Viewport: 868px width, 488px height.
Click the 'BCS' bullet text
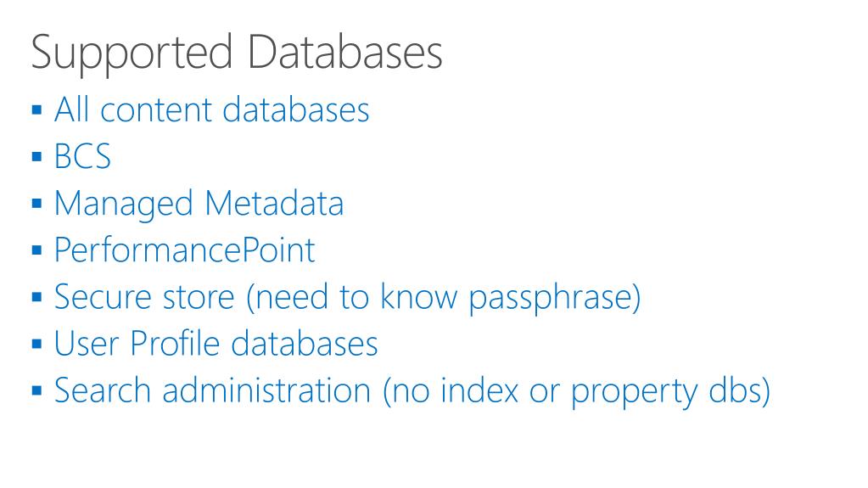click(82, 156)
